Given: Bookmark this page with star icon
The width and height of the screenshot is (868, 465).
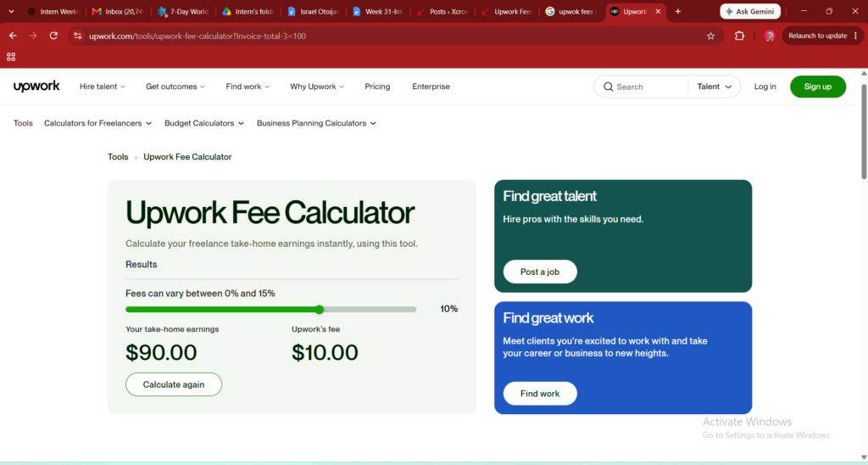Looking at the screenshot, I should (711, 36).
